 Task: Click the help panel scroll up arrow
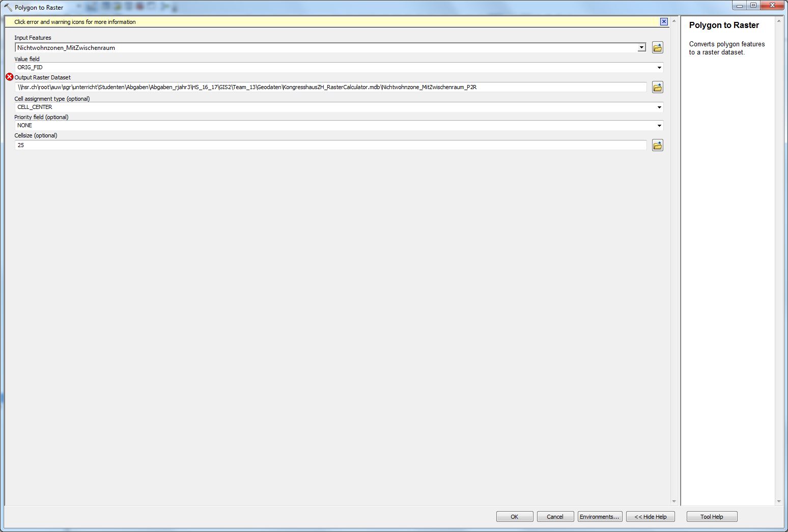[x=778, y=21]
